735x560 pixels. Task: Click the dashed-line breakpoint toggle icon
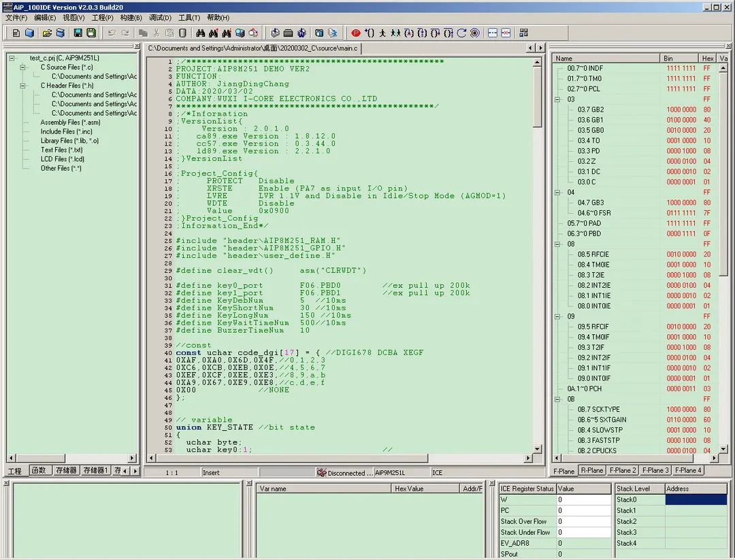coord(493,33)
